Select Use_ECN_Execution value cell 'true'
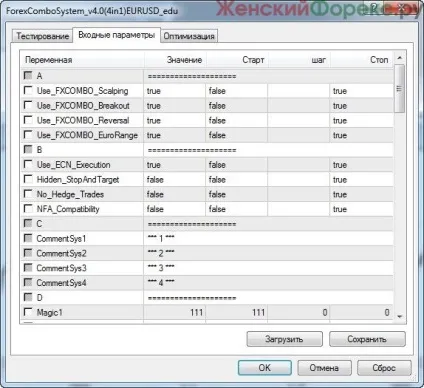Image resolution: width=424 pixels, height=388 pixels. point(175,165)
